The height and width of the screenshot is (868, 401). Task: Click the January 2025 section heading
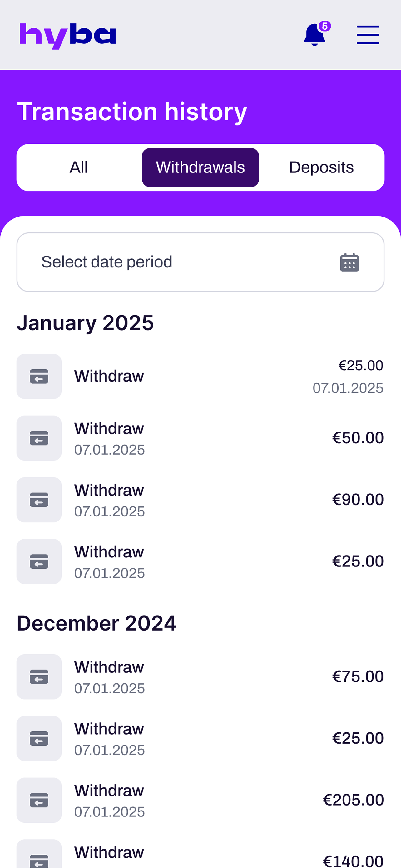coord(85,323)
